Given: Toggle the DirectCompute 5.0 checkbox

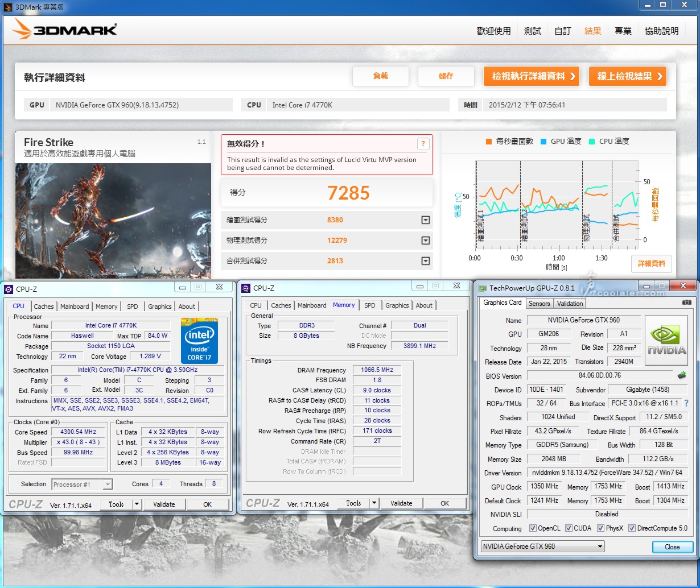Looking at the screenshot, I should [x=632, y=528].
